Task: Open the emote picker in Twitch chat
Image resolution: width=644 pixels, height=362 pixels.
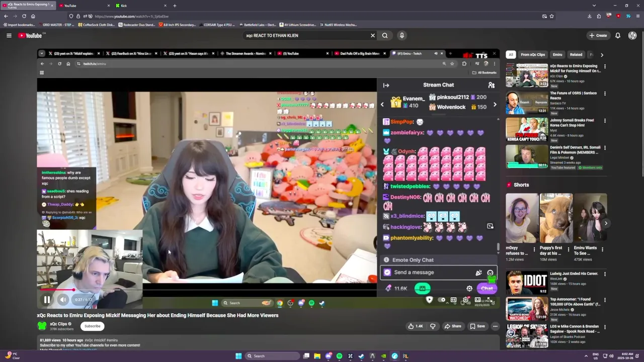Action: coord(490,273)
